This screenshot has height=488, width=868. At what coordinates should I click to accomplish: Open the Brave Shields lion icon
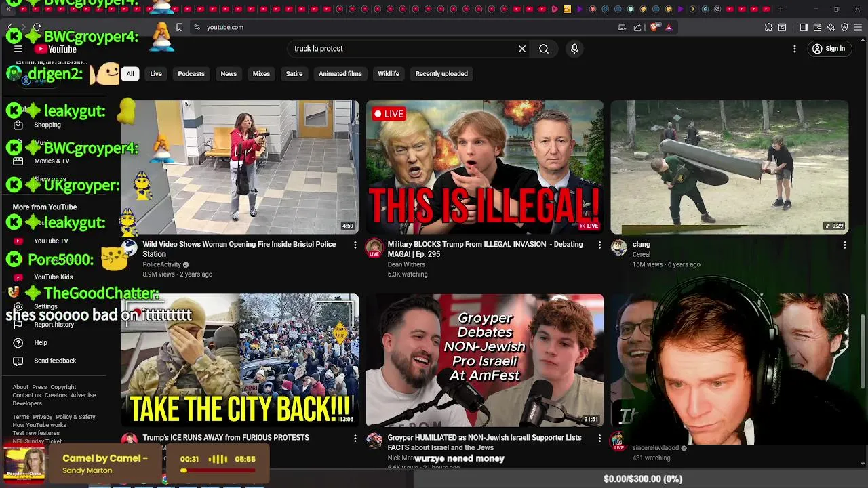(654, 27)
